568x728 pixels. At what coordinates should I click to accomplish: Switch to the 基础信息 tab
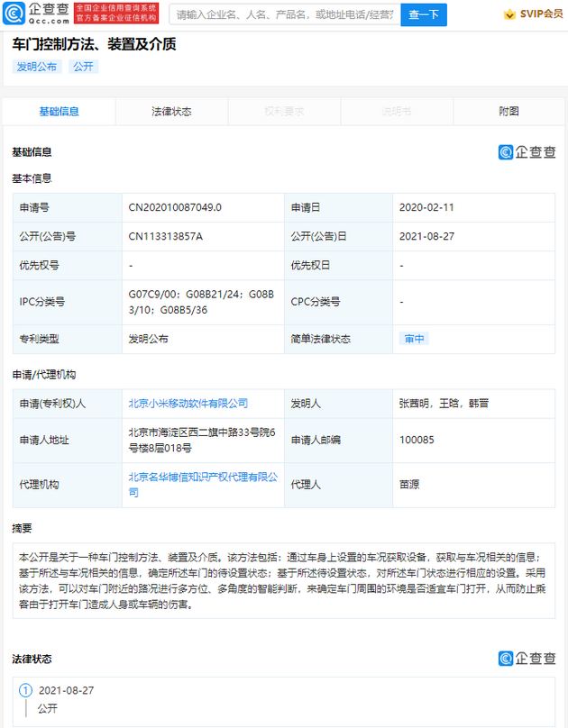[59, 112]
